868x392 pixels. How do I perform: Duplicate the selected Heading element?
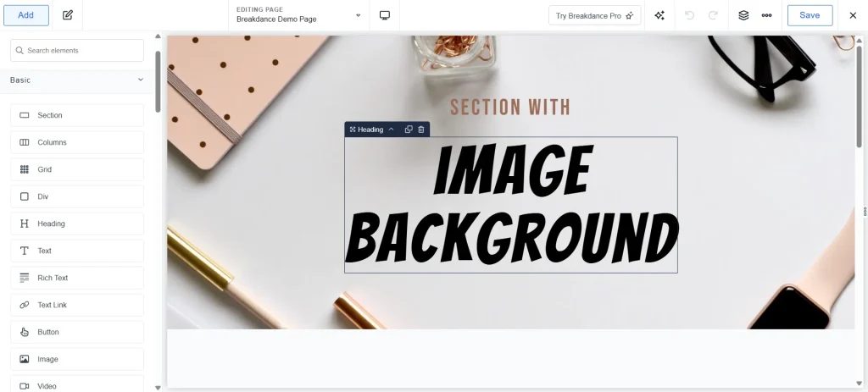(409, 130)
